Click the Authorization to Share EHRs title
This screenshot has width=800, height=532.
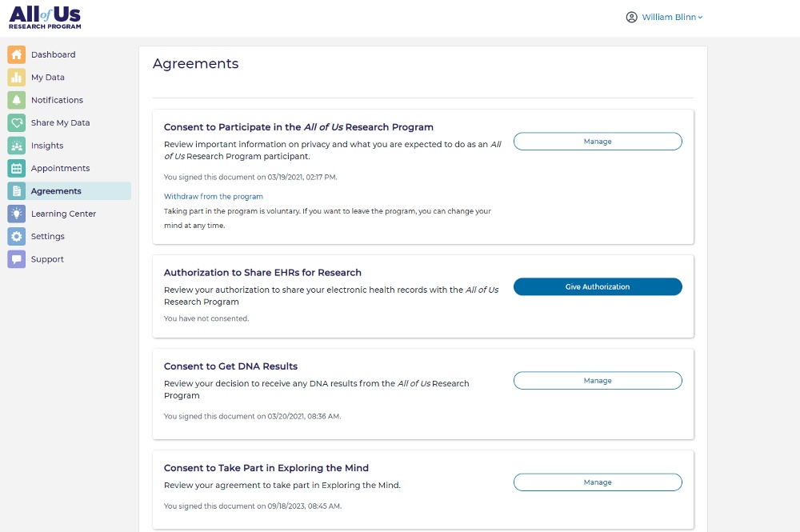click(262, 272)
